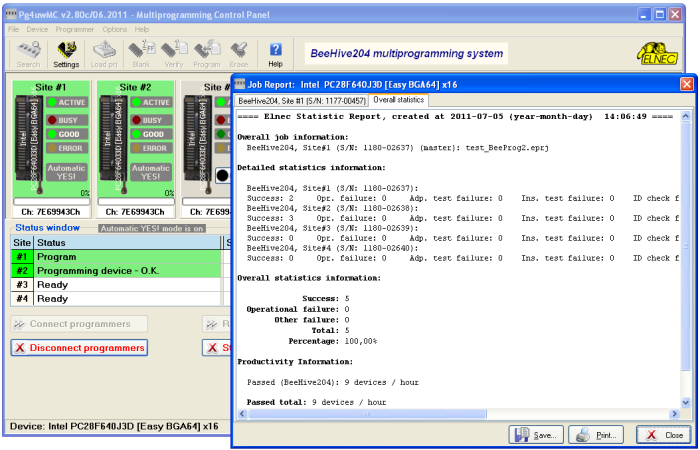Click the BUSY indicator on Site #1
700x450 pixels.
(x=67, y=120)
